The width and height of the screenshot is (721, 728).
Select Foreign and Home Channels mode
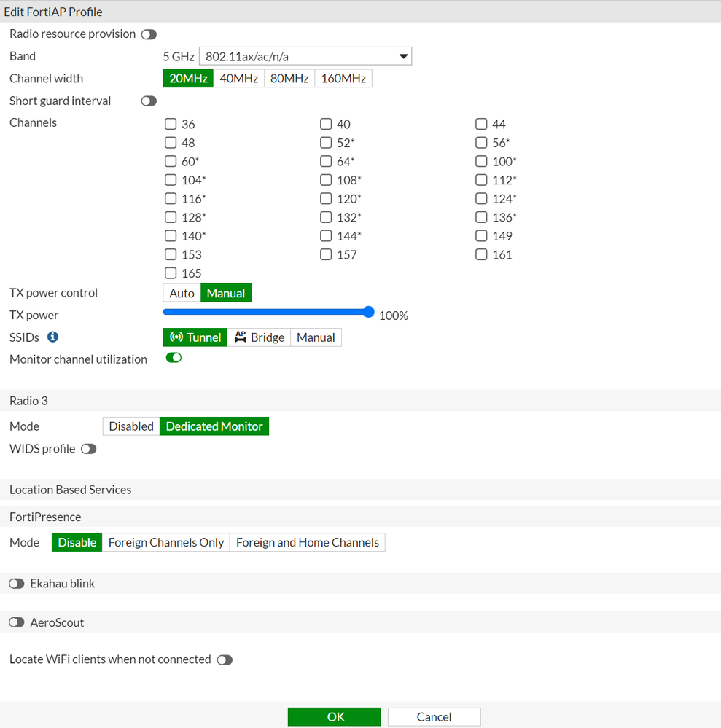[308, 542]
